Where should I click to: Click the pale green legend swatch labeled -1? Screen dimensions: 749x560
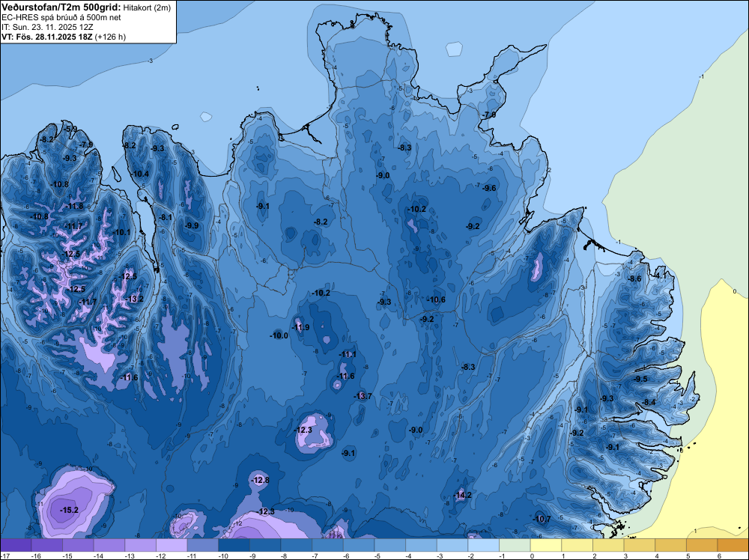click(x=515, y=545)
